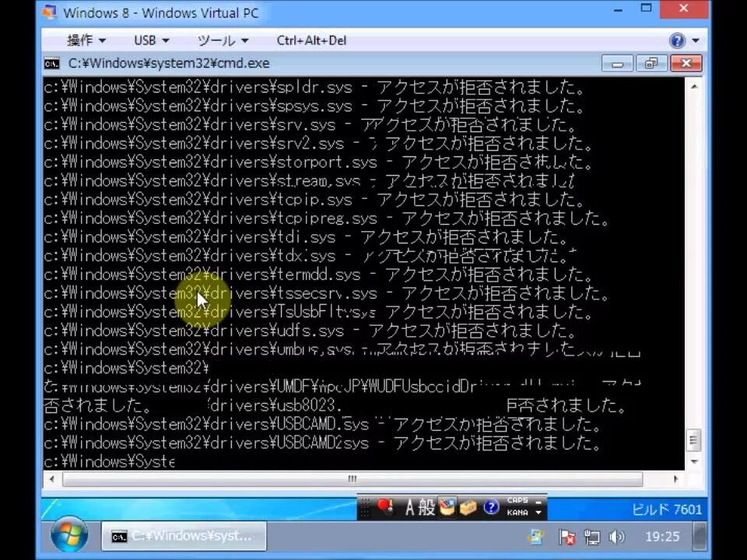This screenshot has width=747, height=560.
Task: Click the horizontal scrollbar thumb
Action: pyautogui.click(x=352, y=479)
